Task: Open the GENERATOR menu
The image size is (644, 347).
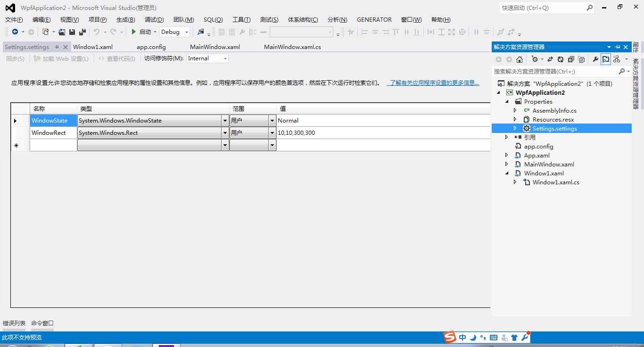Action: 374,20
